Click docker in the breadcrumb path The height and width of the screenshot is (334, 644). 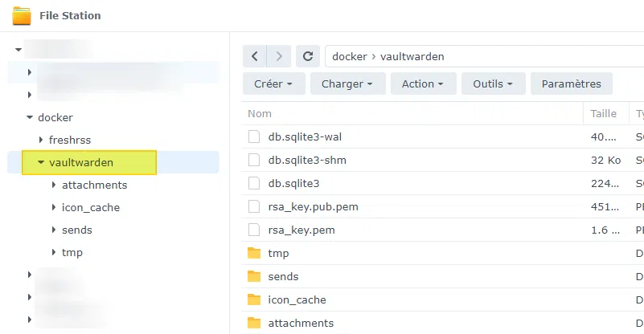(350, 56)
